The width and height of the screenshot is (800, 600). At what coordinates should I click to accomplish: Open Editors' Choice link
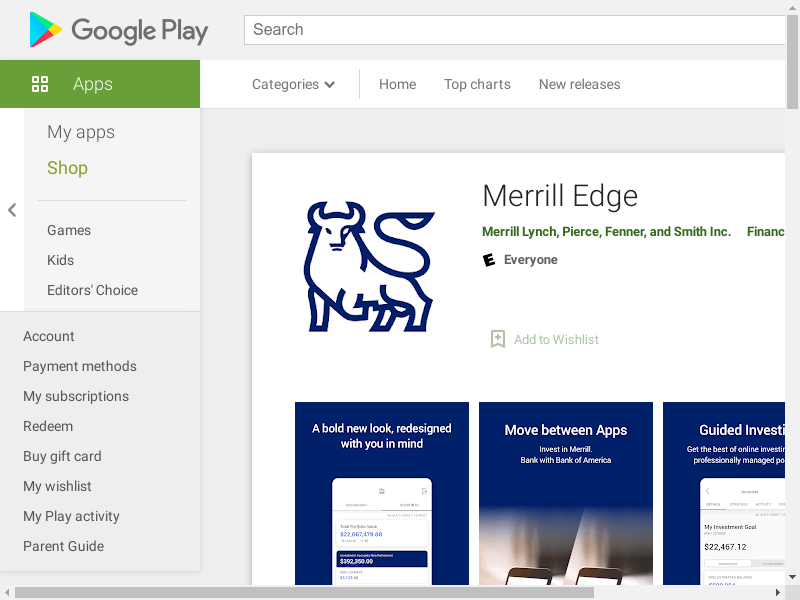point(92,290)
